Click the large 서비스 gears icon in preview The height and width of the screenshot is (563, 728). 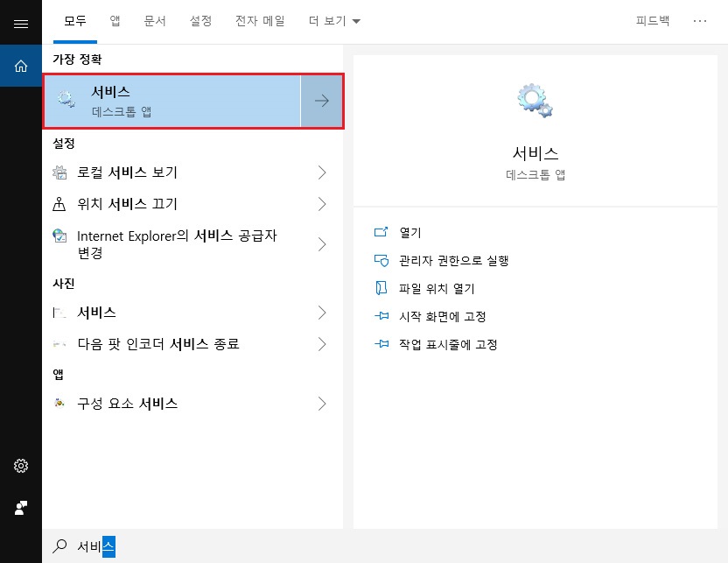(535, 101)
